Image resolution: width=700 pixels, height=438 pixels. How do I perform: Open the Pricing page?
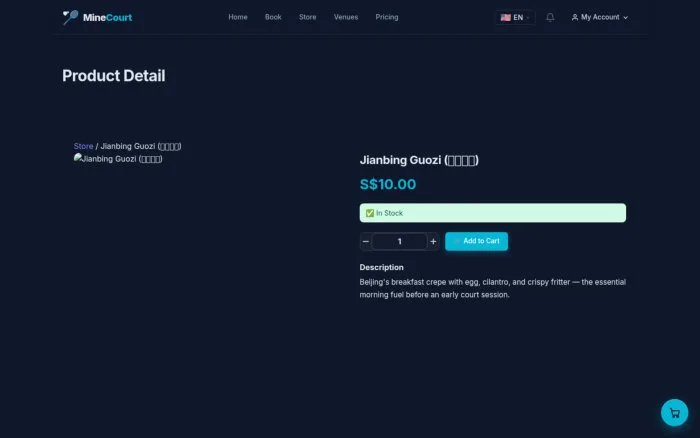click(x=387, y=17)
